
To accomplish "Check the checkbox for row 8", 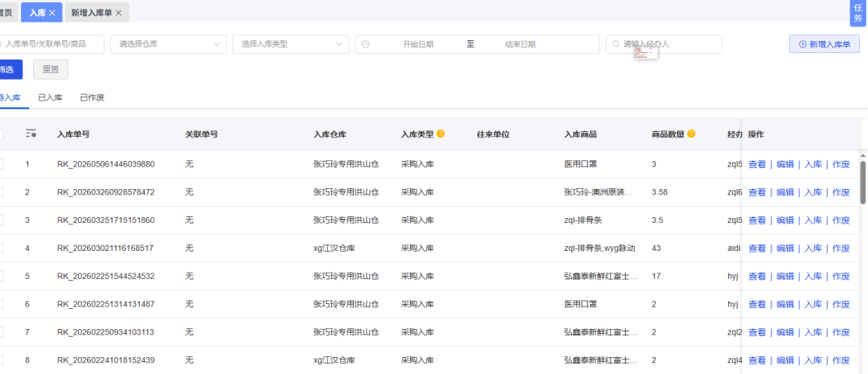I will [1, 360].
